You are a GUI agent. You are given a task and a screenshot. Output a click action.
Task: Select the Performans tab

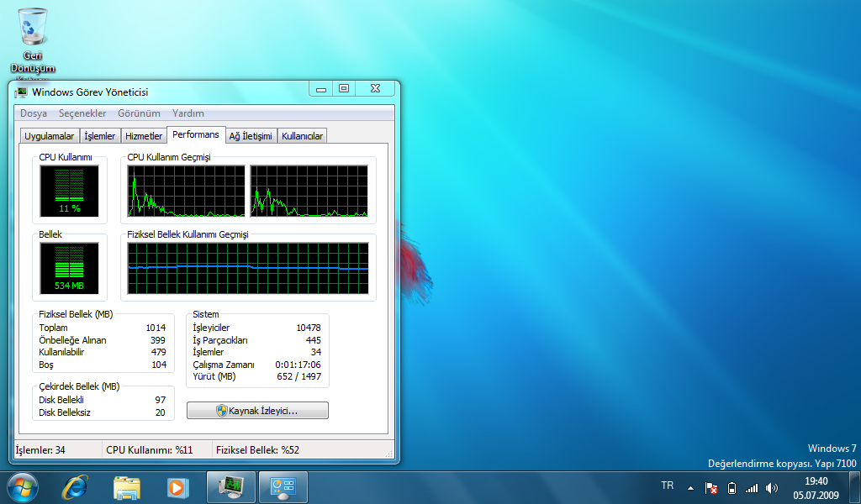(195, 134)
